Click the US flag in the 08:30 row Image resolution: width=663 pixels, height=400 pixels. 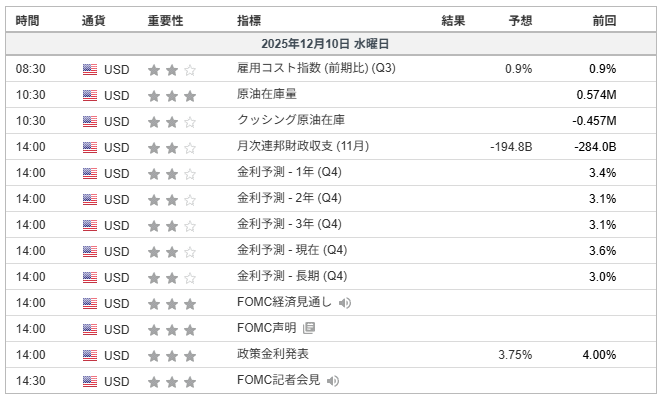coord(90,70)
